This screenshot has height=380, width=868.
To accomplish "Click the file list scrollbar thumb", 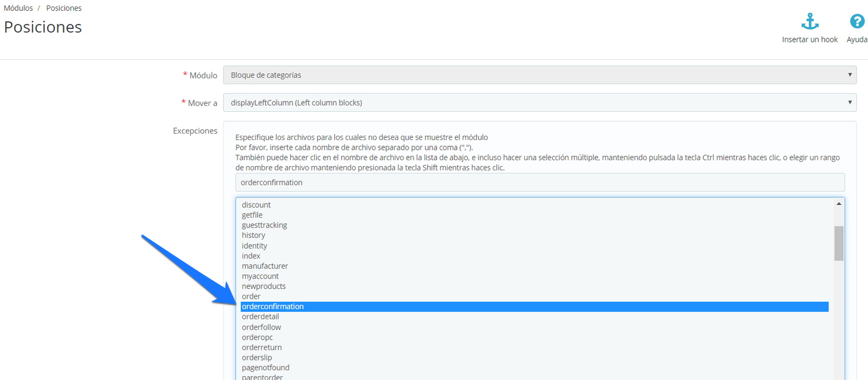I will (839, 243).
